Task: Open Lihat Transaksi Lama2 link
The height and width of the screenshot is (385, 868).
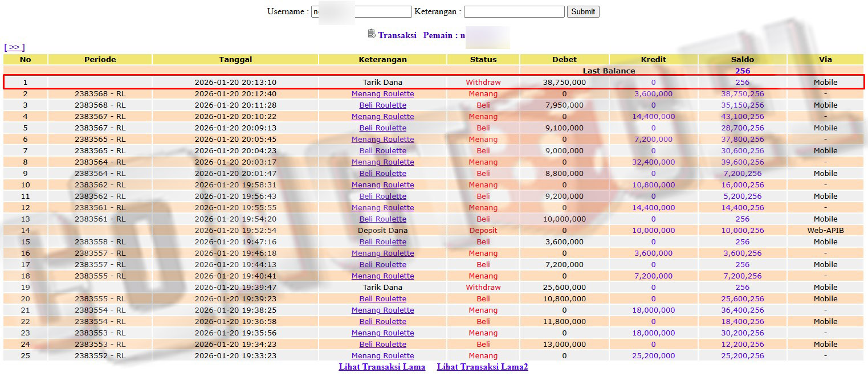Action: [x=482, y=367]
